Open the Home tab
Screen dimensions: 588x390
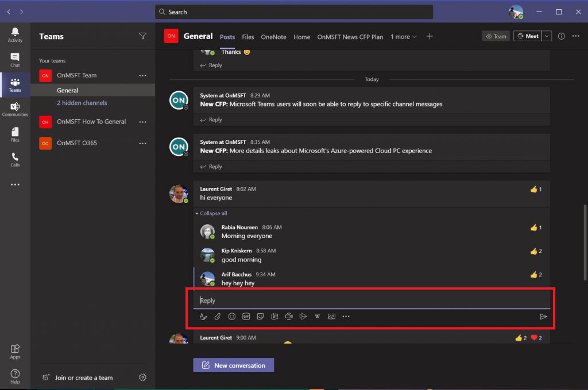click(302, 37)
